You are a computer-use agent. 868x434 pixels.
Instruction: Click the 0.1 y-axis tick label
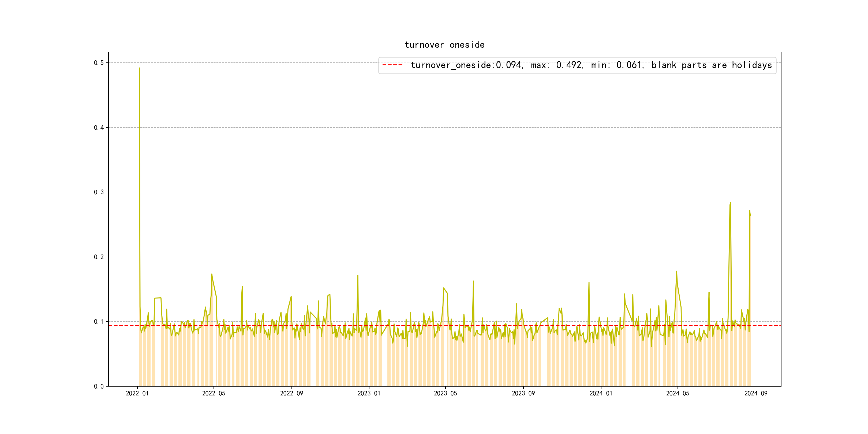click(99, 322)
